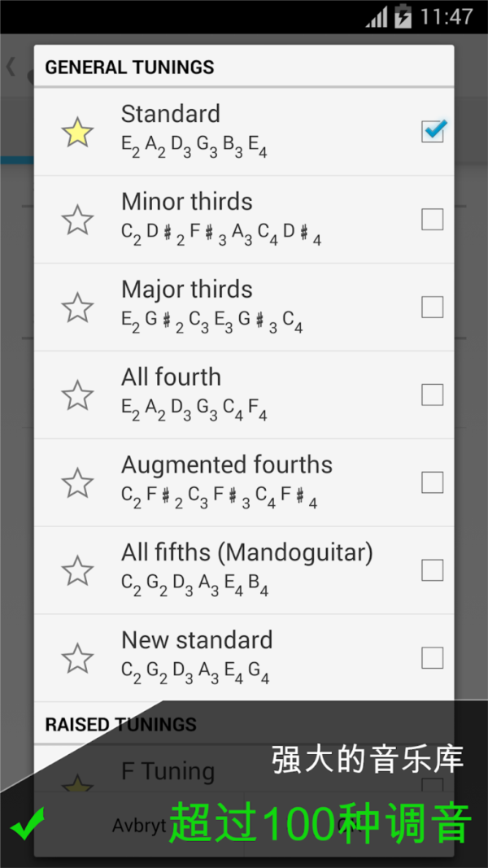488x868 pixels.
Task: Mark All fourth tuning as favorite
Action: click(x=77, y=395)
